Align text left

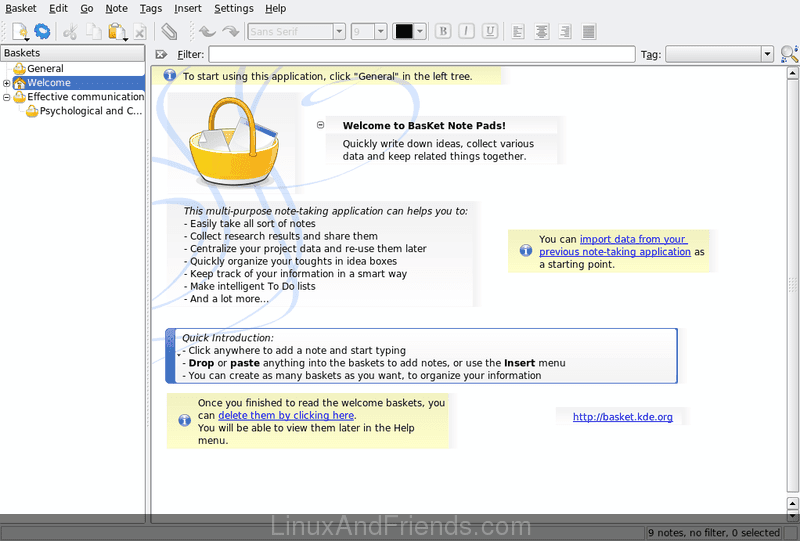click(517, 32)
